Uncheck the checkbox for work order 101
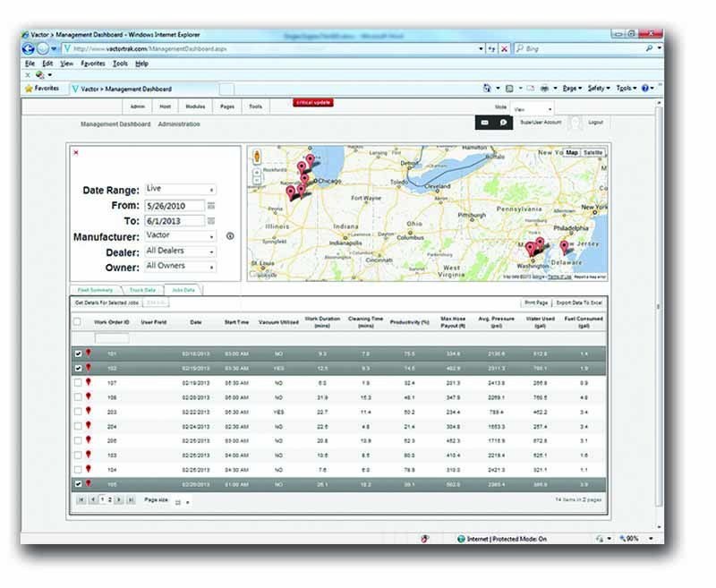This screenshot has height=588, width=716. (77, 354)
